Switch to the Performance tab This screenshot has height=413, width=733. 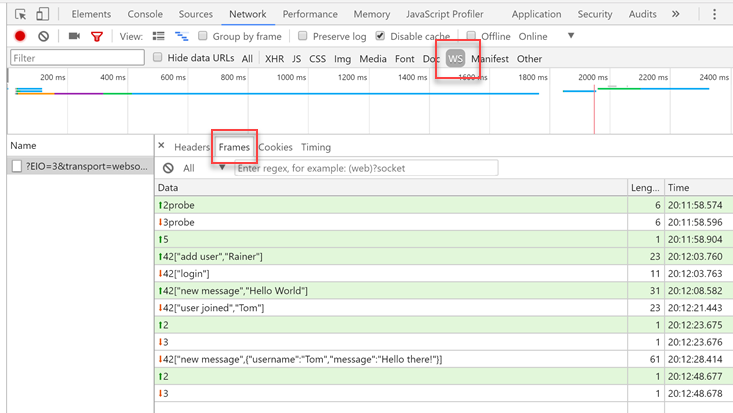pos(310,14)
